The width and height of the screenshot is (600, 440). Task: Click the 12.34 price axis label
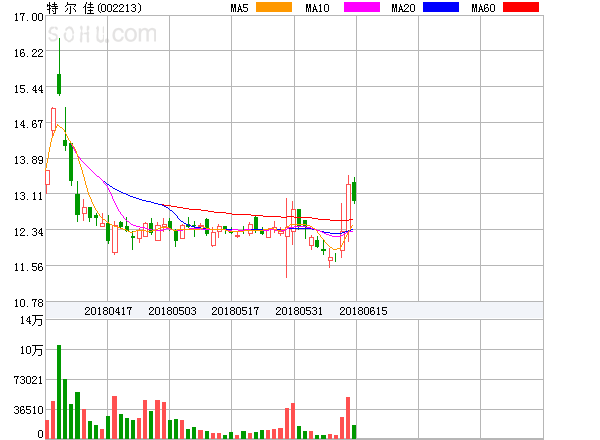[x=29, y=232]
